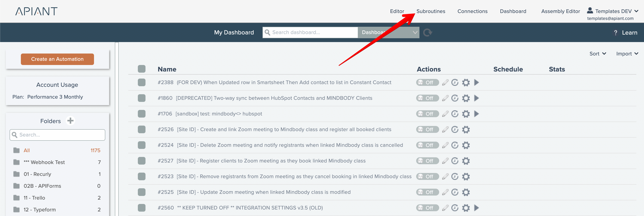Go to the Subroutines menu item
644x216 pixels.
[431, 11]
